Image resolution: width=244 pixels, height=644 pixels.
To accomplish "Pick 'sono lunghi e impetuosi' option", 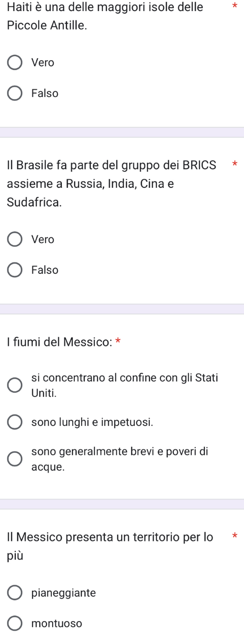I will tap(15, 422).
